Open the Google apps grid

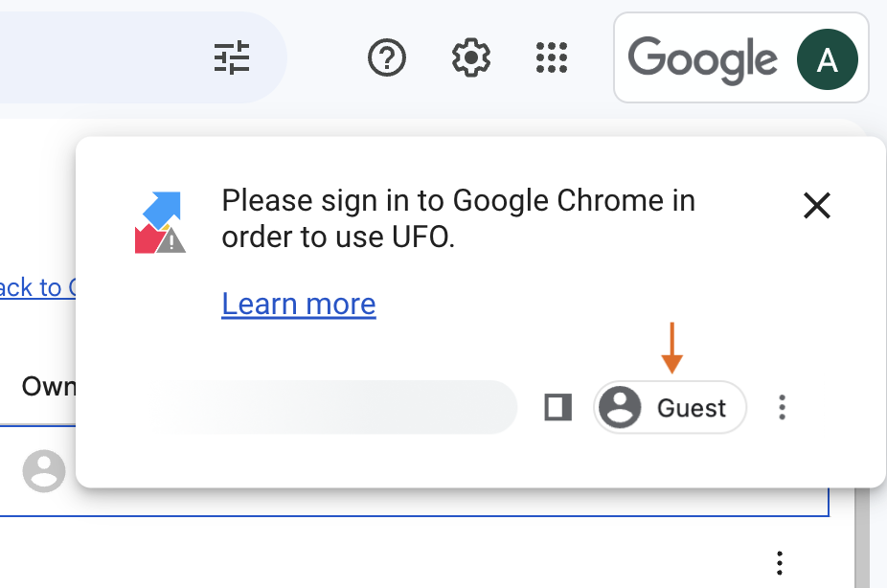tap(552, 57)
